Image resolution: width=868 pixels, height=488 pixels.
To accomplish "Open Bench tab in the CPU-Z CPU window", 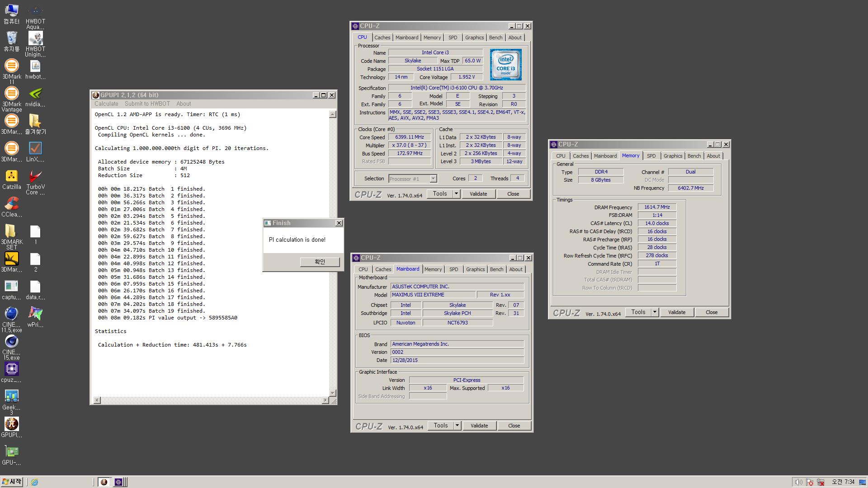I will 495,38.
